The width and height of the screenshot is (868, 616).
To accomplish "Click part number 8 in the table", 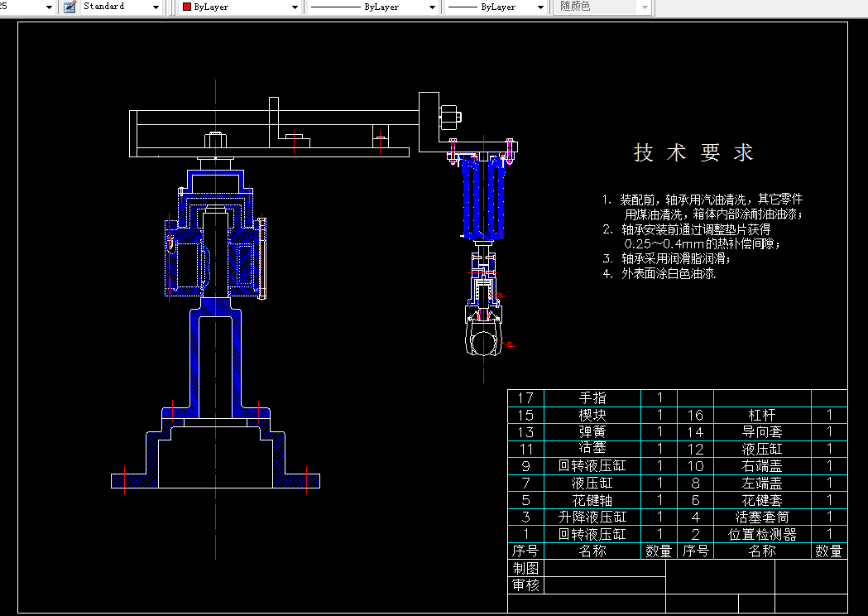I will [x=695, y=483].
